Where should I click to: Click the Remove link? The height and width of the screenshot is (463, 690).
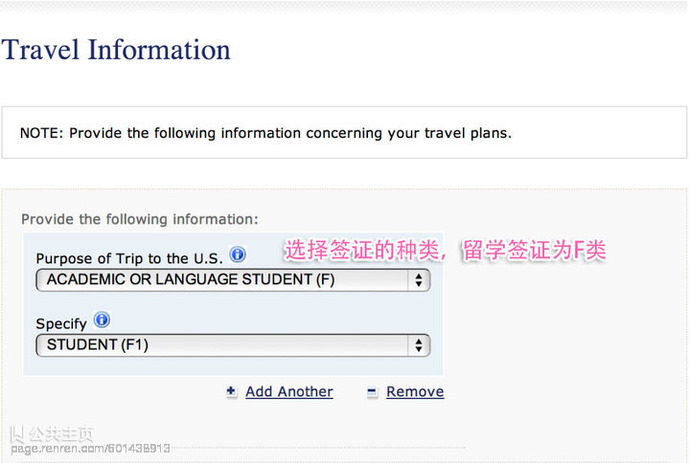415,392
